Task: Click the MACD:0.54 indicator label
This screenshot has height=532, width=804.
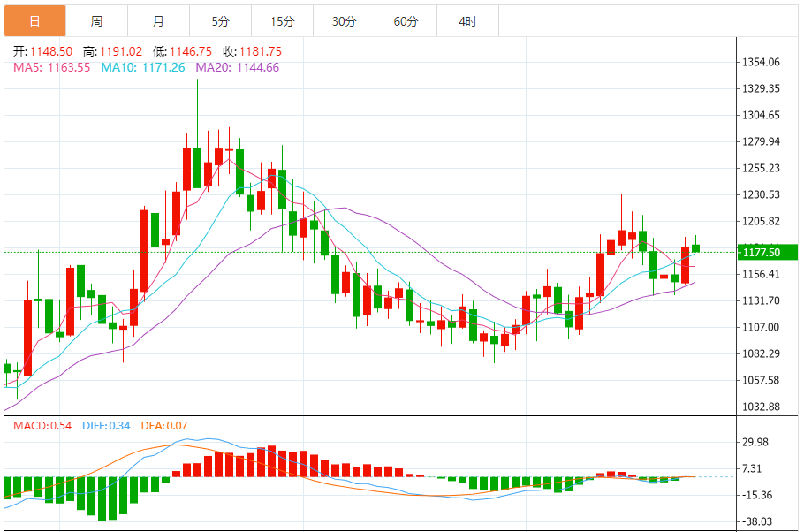Action: 42,425
